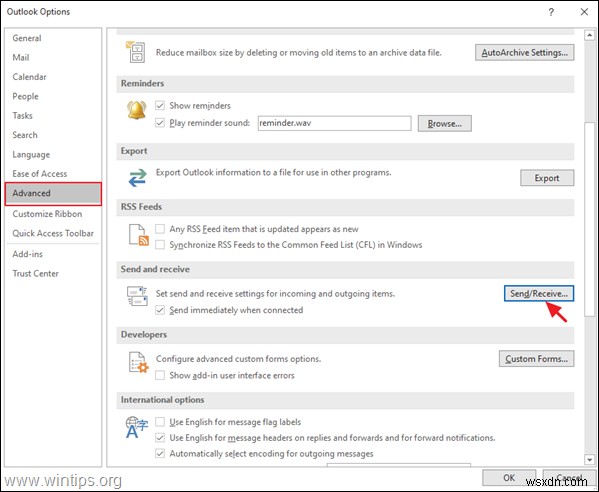Viewport: 599px width, 492px height.
Task: Open Send/Receive settings
Action: (x=539, y=293)
